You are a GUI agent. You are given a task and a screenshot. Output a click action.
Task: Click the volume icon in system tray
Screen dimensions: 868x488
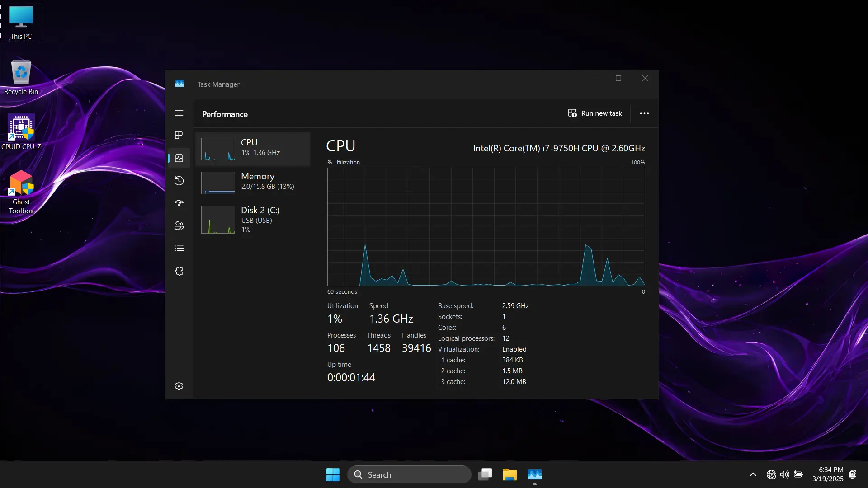(784, 474)
